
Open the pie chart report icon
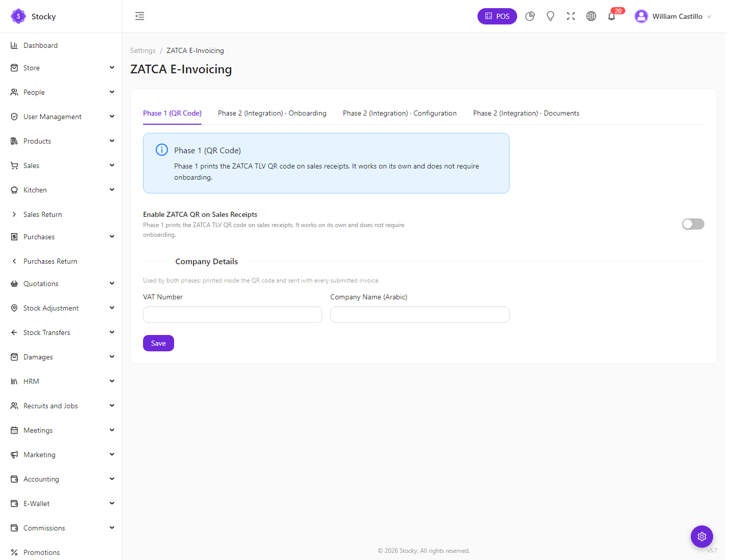click(530, 16)
